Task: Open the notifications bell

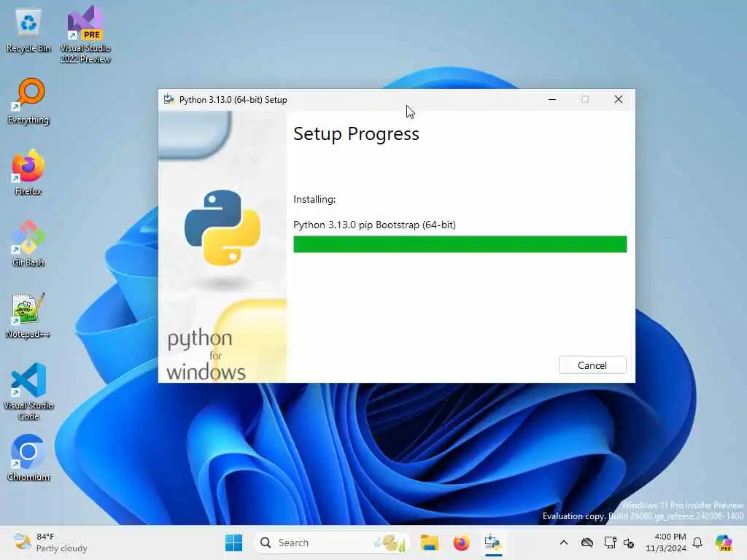Action: pos(697,542)
